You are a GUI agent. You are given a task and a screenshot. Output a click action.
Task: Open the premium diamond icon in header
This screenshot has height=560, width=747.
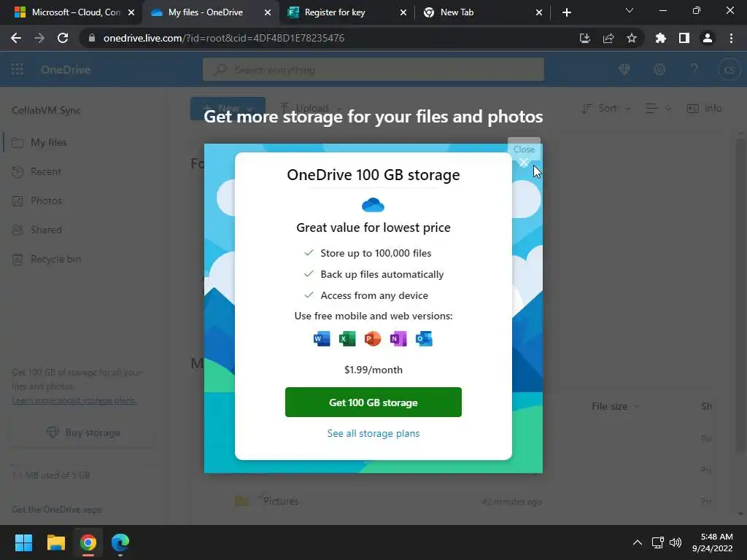pyautogui.click(x=624, y=69)
